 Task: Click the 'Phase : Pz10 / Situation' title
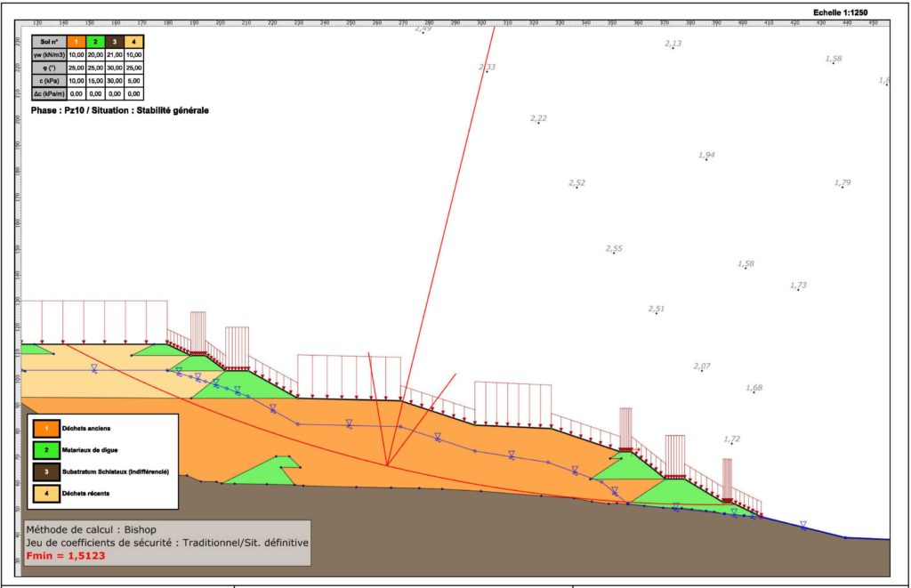point(120,110)
